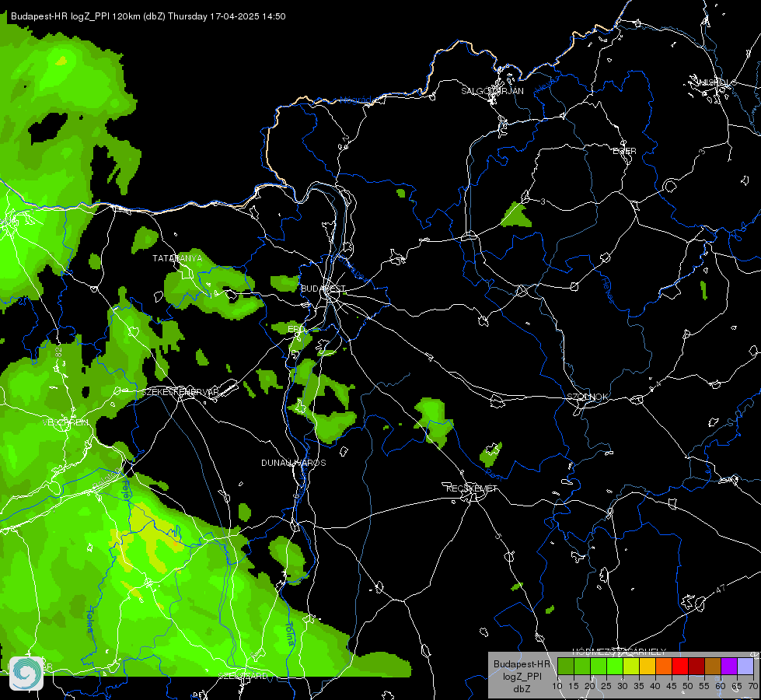Image resolution: width=761 pixels, height=700 pixels.
Task: Click the legend scale value 35
Action: 639,686
